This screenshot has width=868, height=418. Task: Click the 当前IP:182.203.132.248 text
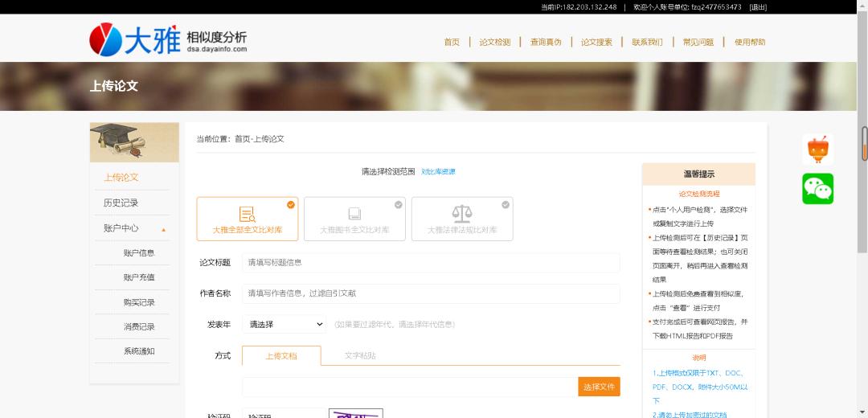(579, 7)
